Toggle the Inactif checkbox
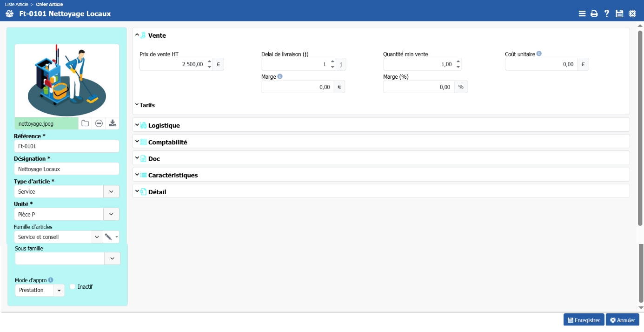 click(73, 287)
